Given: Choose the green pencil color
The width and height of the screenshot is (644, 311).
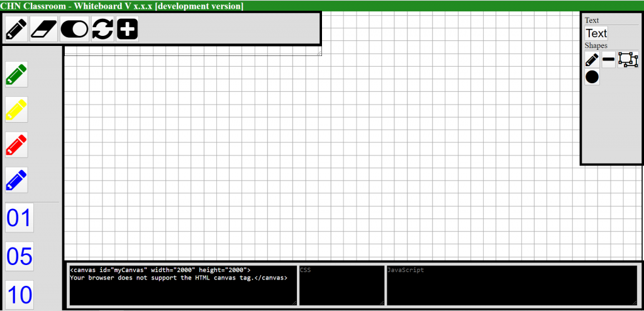Looking at the screenshot, I should point(16,74).
